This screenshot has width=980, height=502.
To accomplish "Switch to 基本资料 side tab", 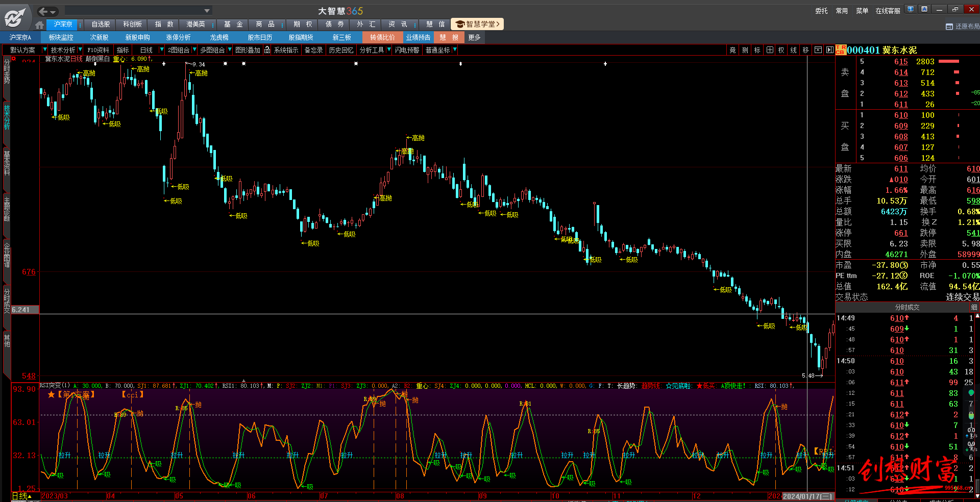I will tap(7, 162).
